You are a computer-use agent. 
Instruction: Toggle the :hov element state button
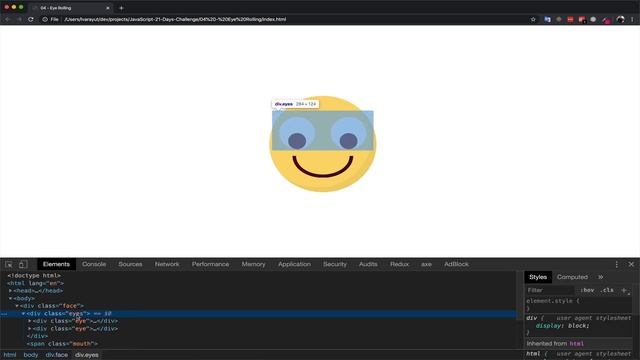tap(587, 290)
